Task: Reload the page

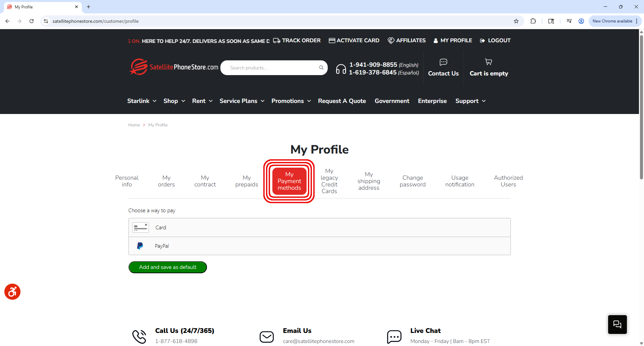Action: [32, 21]
